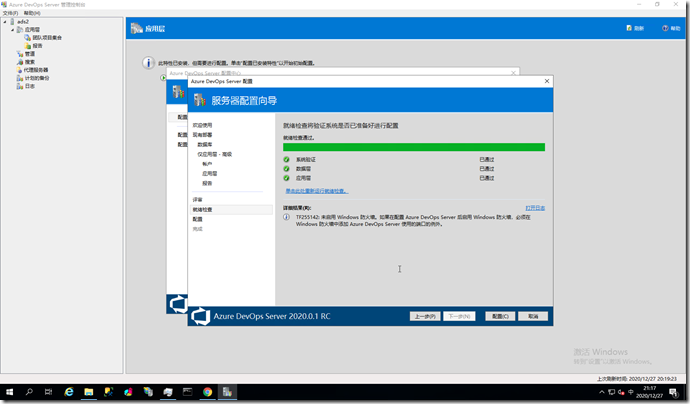This screenshot has height=404, width=690.
Task: Click the ads2 server icon in tree
Action: click(12, 22)
